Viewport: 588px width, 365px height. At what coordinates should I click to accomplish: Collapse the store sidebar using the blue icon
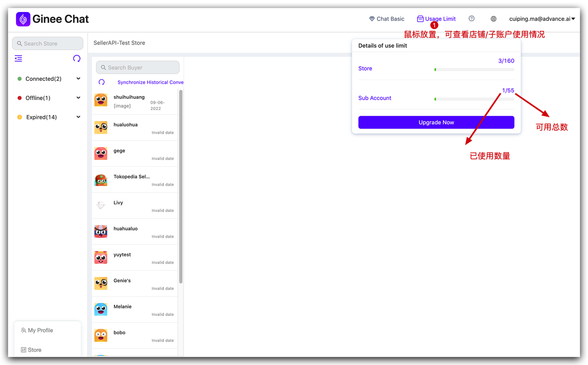[x=18, y=58]
